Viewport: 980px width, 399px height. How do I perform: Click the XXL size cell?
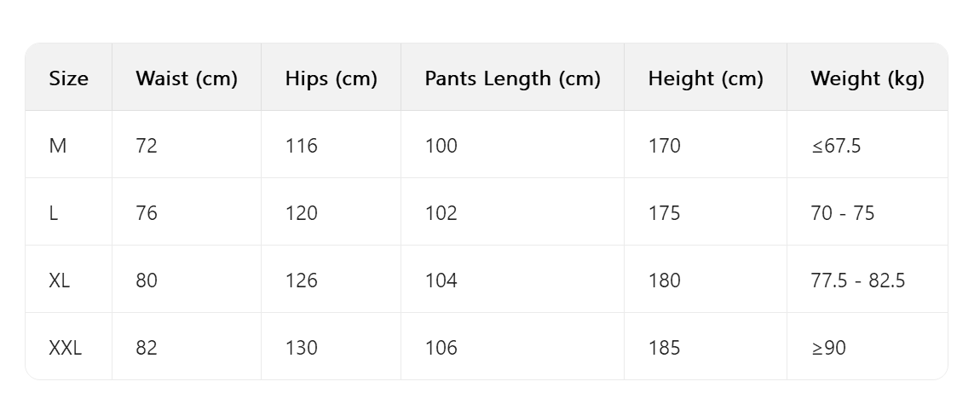pyautogui.click(x=66, y=347)
